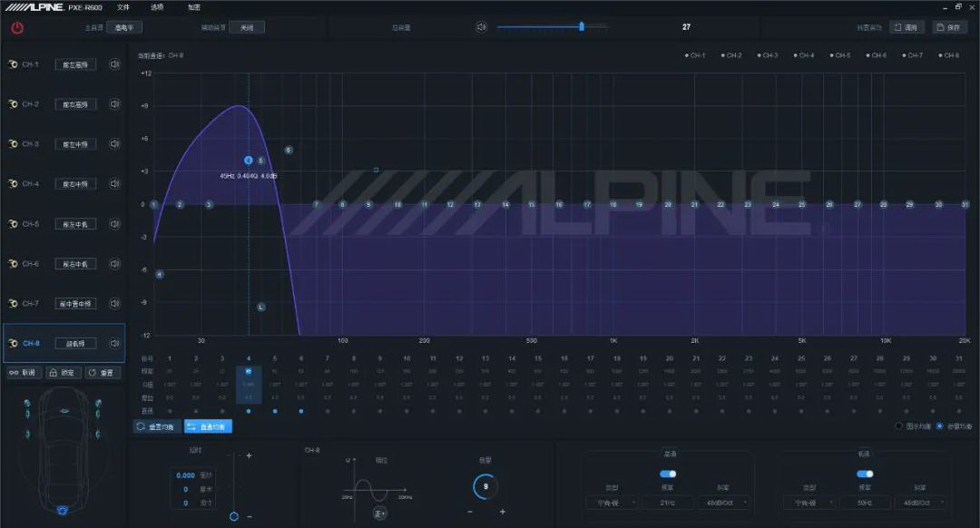Open the main source selector in top bar
980x528 pixels.
124,27
